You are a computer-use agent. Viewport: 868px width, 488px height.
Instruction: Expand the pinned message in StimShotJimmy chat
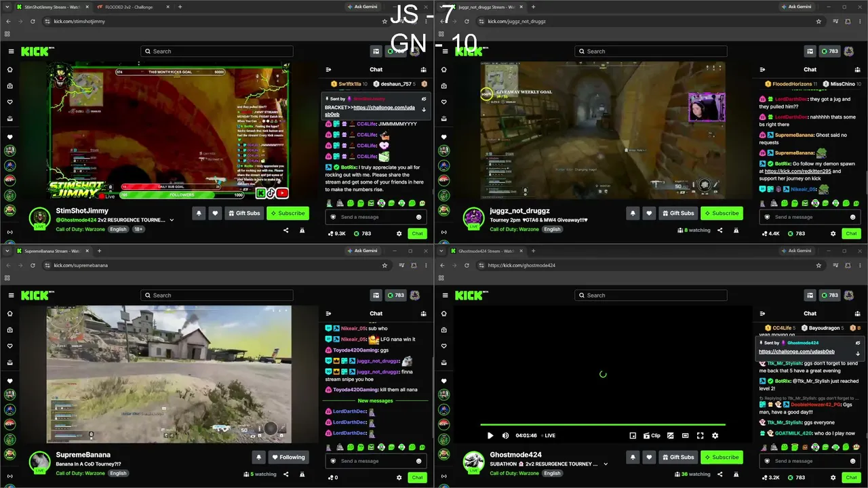click(x=424, y=110)
